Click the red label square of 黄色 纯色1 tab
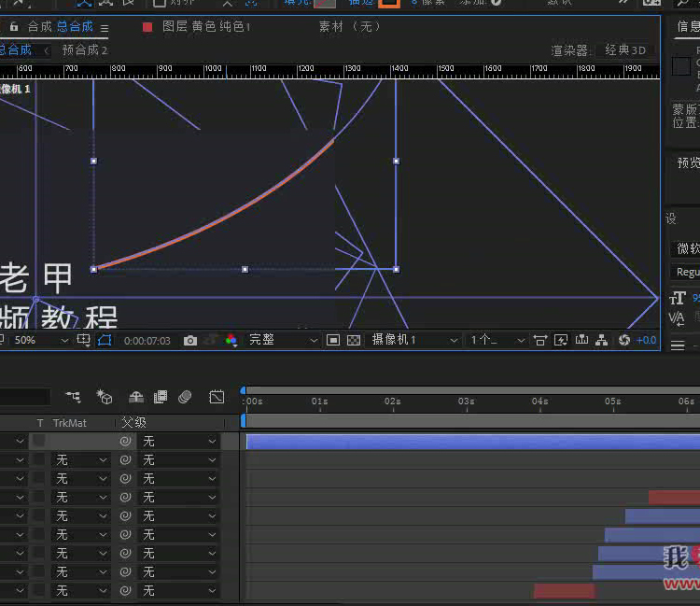700x606 pixels. click(147, 27)
